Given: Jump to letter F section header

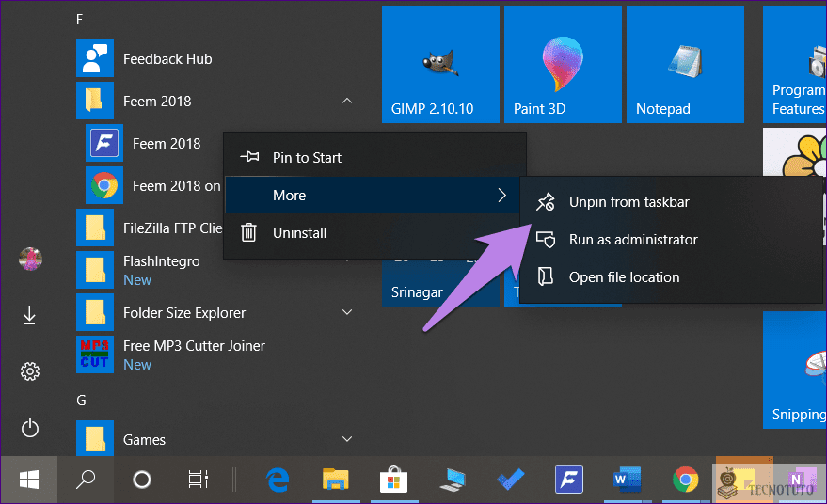Looking at the screenshot, I should coord(80,20).
